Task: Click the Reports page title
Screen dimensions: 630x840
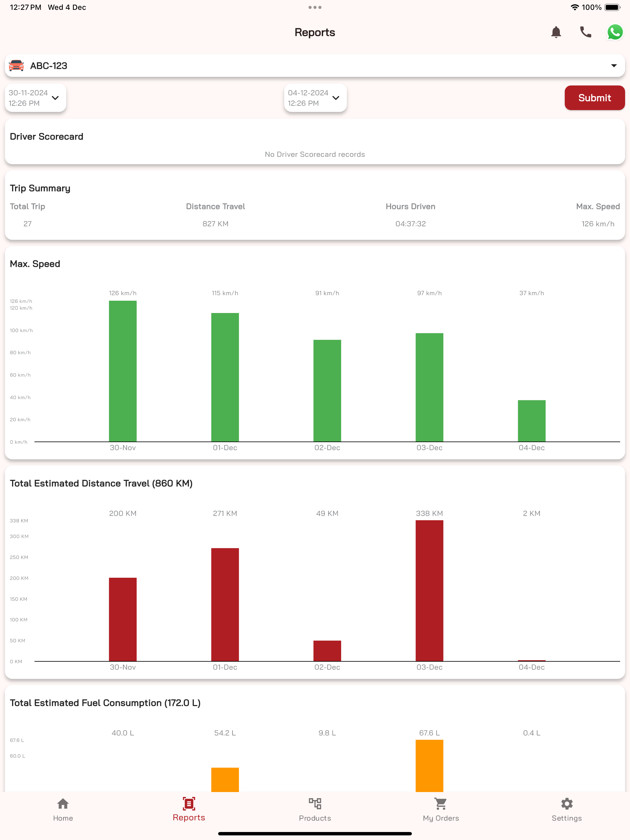Action: 315,32
